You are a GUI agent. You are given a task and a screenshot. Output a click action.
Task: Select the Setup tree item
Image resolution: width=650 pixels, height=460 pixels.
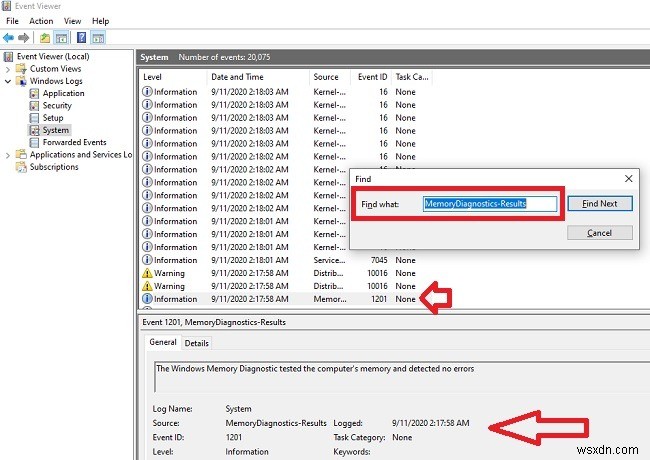[53, 118]
